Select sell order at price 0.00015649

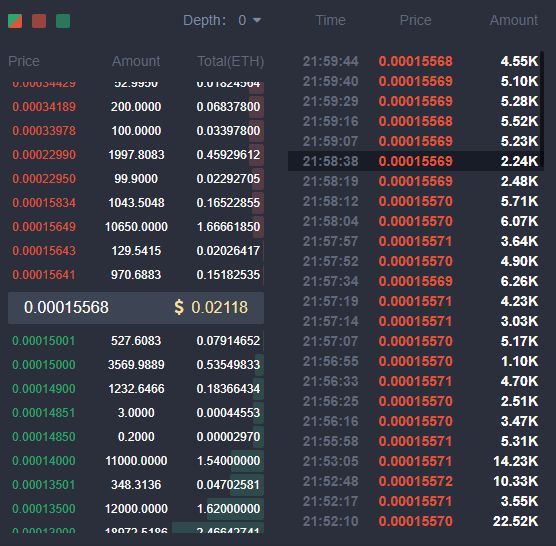[136, 227]
